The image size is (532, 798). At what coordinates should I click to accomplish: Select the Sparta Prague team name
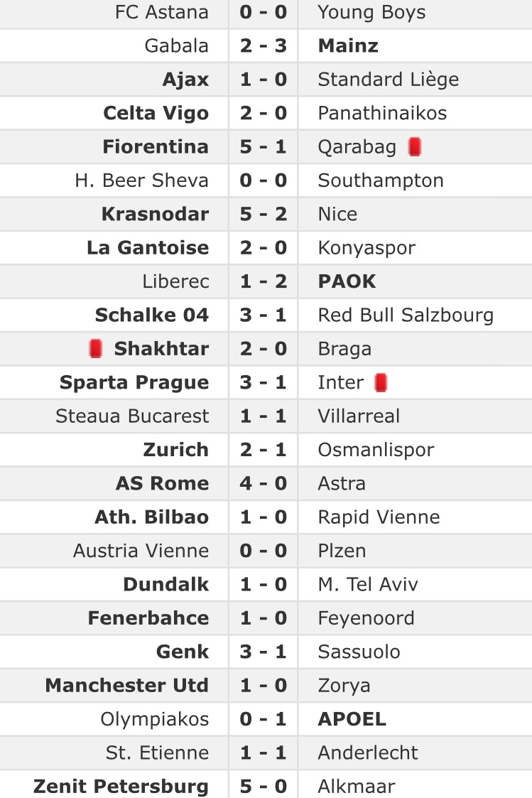[134, 383]
